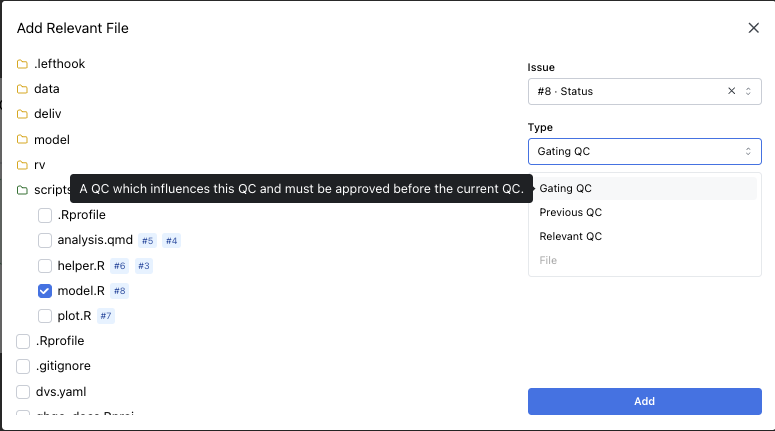
Task: Select the helper.R checkbox
Action: click(45, 266)
